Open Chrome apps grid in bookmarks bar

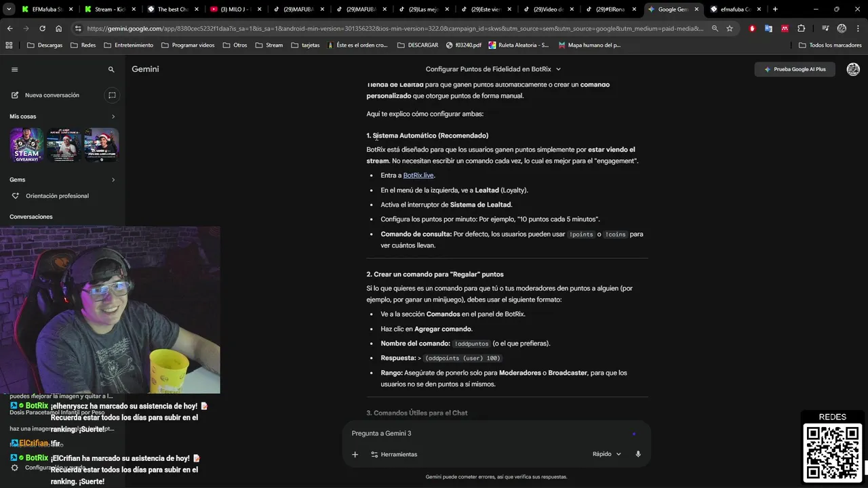(9, 45)
